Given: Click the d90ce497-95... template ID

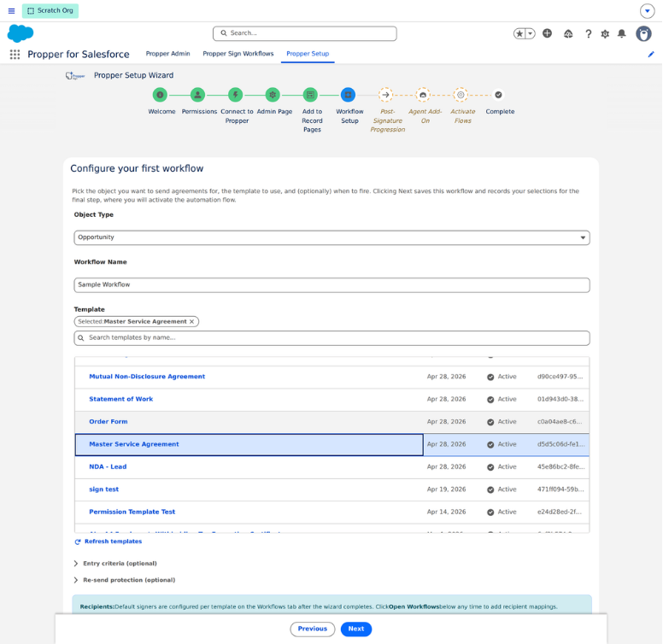Looking at the screenshot, I should (x=560, y=377).
